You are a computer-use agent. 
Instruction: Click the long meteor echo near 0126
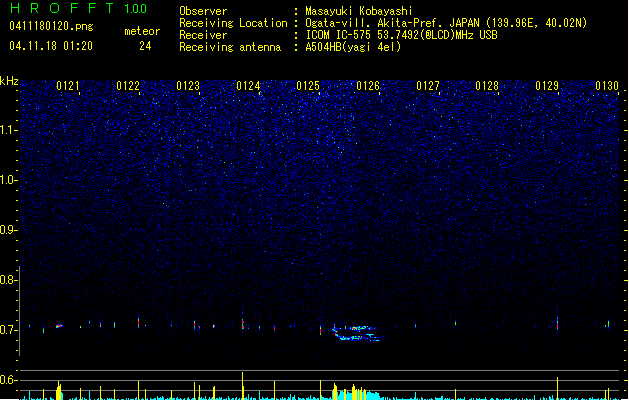357,333
